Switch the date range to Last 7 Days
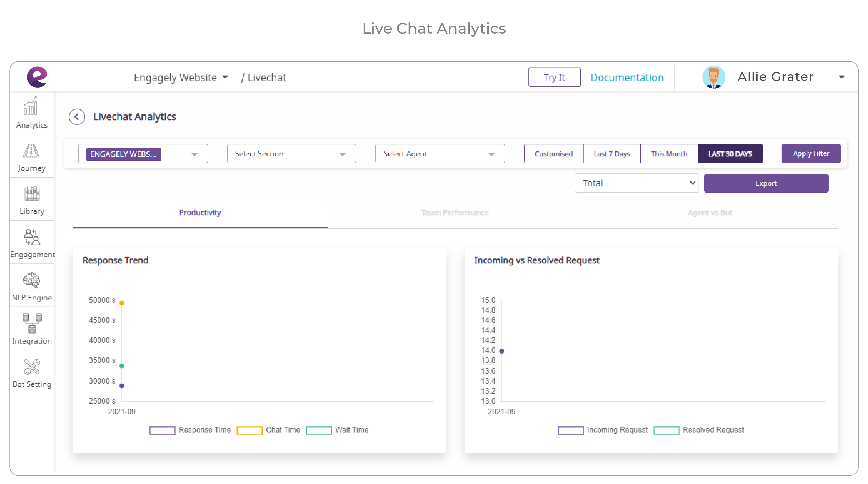The image size is (868, 484). pyautogui.click(x=612, y=153)
